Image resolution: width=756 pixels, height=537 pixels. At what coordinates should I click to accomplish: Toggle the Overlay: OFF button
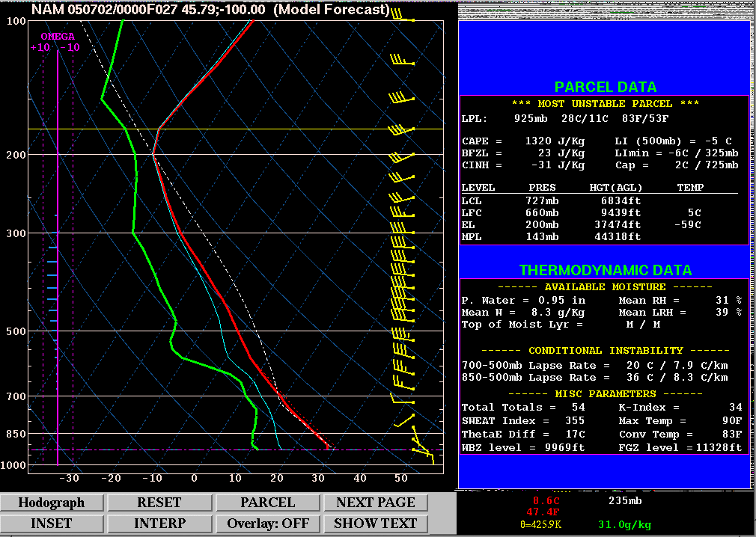268,524
